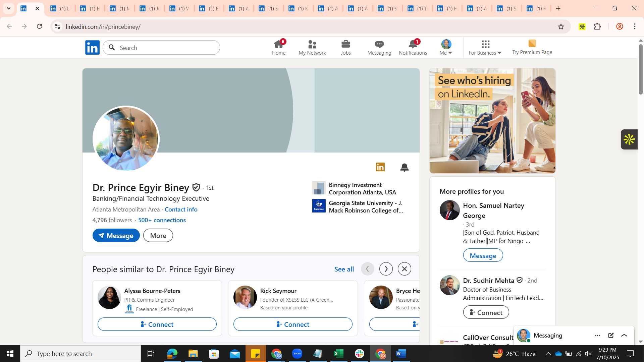Click the gold LinkedIn premium badge on profile

[x=380, y=167]
